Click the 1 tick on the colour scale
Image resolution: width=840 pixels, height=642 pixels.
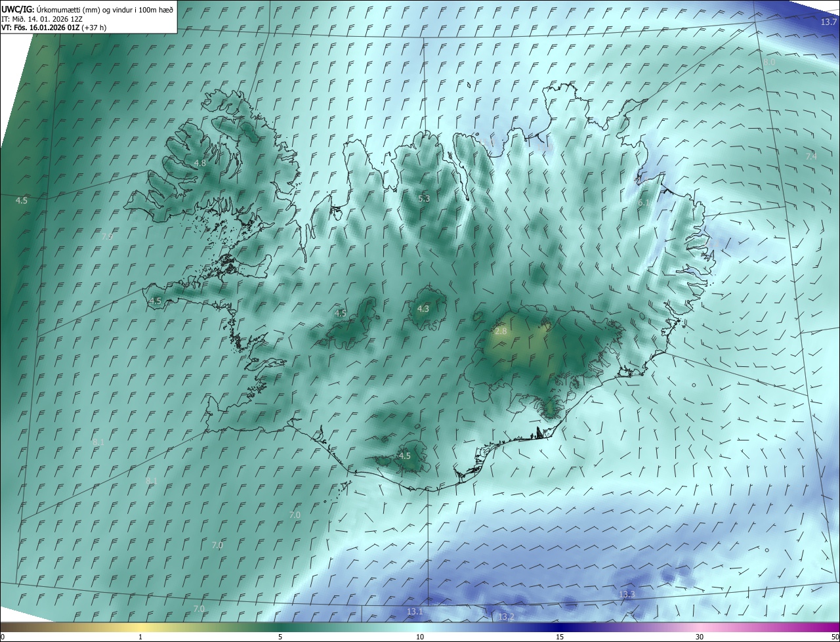coord(140,637)
